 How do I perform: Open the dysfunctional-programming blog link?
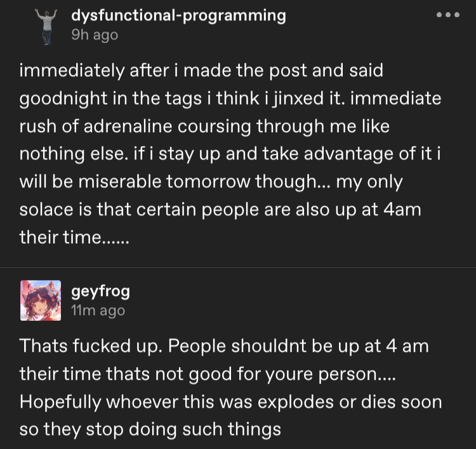178,15
